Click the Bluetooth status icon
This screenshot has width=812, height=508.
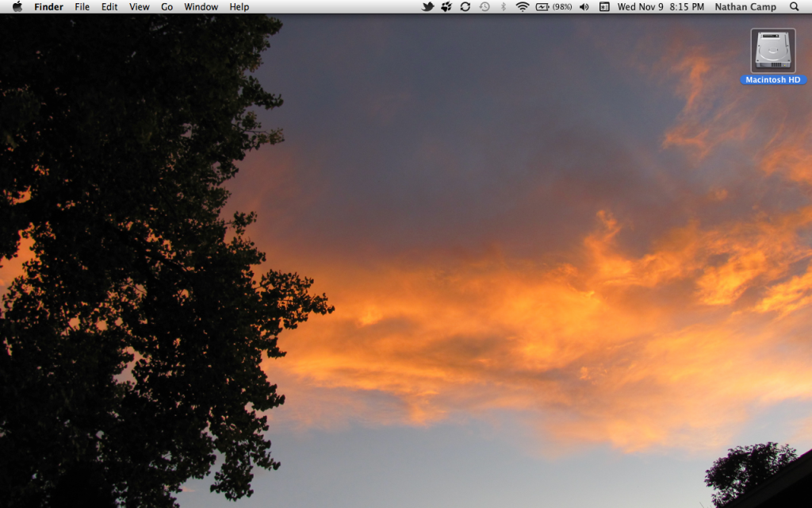pos(503,7)
